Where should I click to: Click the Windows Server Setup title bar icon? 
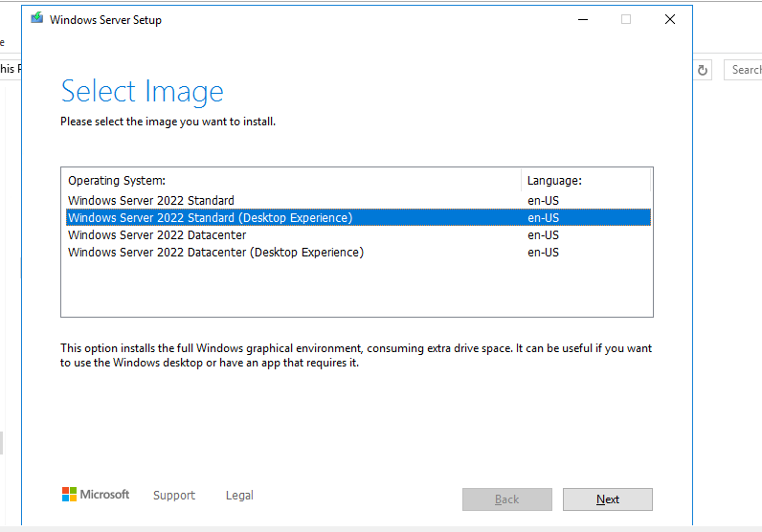click(37, 19)
